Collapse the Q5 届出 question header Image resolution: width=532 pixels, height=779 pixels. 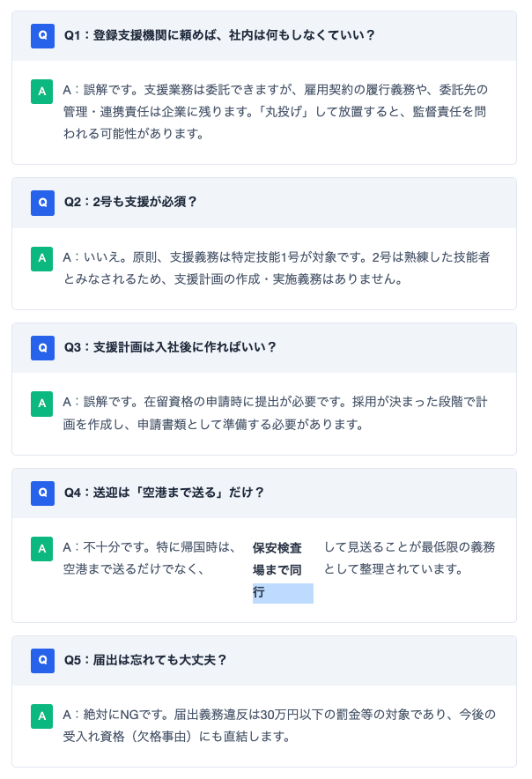(x=264, y=660)
